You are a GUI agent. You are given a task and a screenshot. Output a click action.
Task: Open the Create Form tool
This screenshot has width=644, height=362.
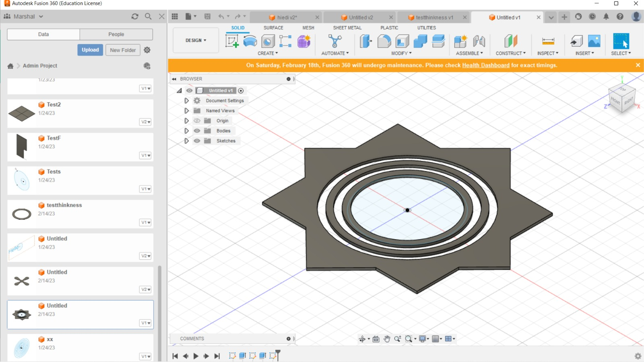coord(304,41)
